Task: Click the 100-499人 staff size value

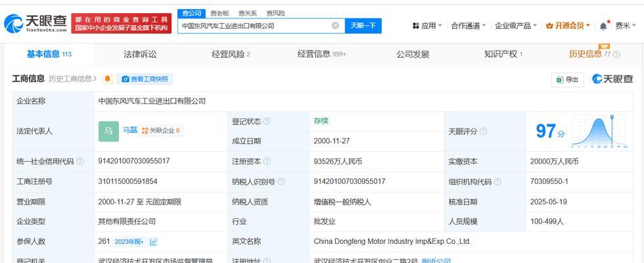Action: click(x=547, y=222)
